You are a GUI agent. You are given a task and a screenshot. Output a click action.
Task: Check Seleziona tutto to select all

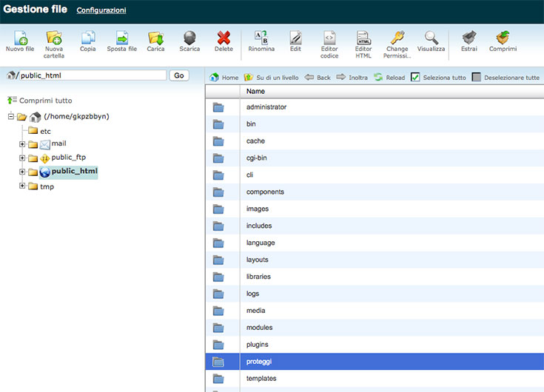point(438,78)
